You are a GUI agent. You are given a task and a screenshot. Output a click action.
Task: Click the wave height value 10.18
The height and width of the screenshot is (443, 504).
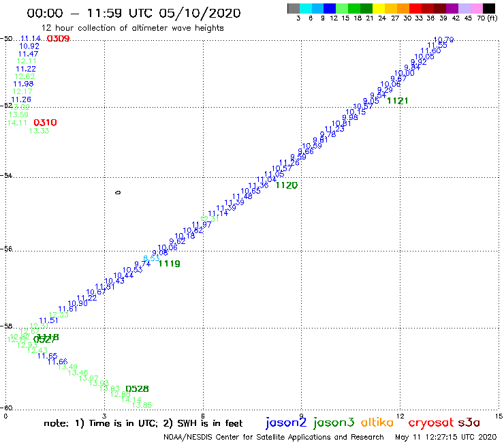click(185, 236)
